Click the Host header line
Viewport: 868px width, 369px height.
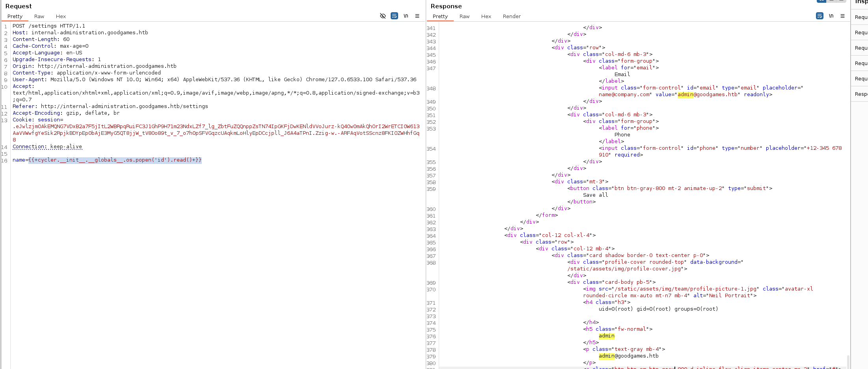(80, 33)
